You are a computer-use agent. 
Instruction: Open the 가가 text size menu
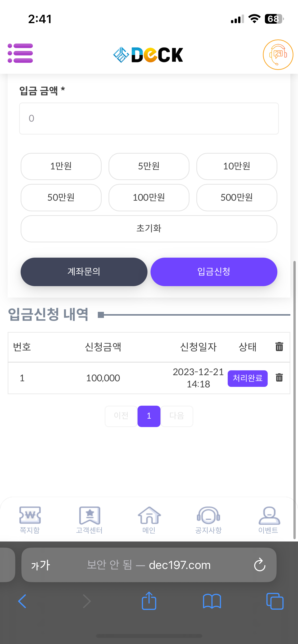pyautogui.click(x=41, y=565)
